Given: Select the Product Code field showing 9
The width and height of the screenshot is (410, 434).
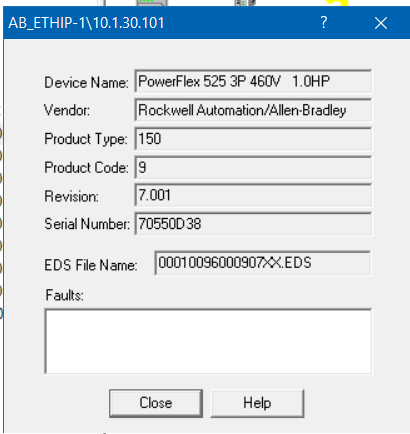Looking at the screenshot, I should click(x=253, y=167).
